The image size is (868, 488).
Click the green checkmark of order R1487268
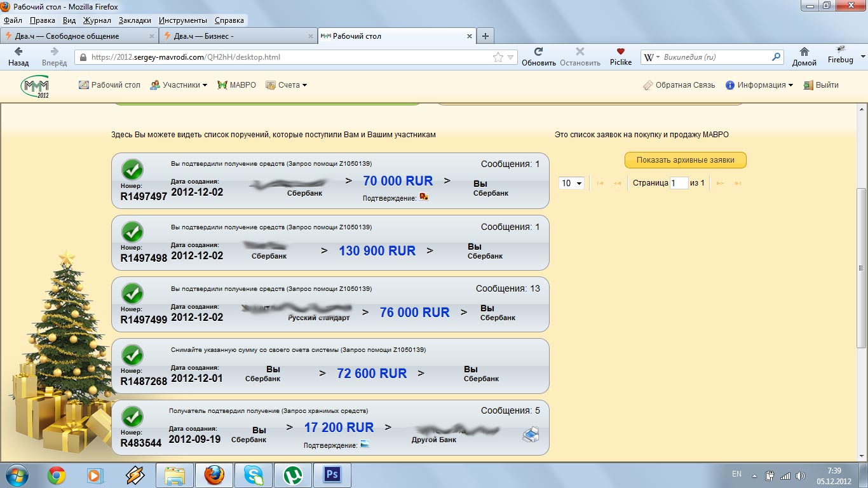132,355
